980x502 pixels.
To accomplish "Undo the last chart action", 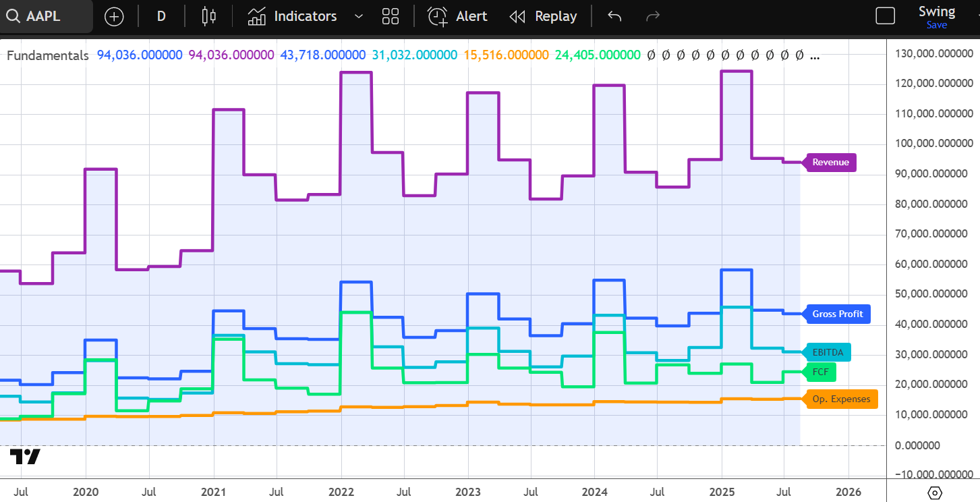I will coord(614,16).
